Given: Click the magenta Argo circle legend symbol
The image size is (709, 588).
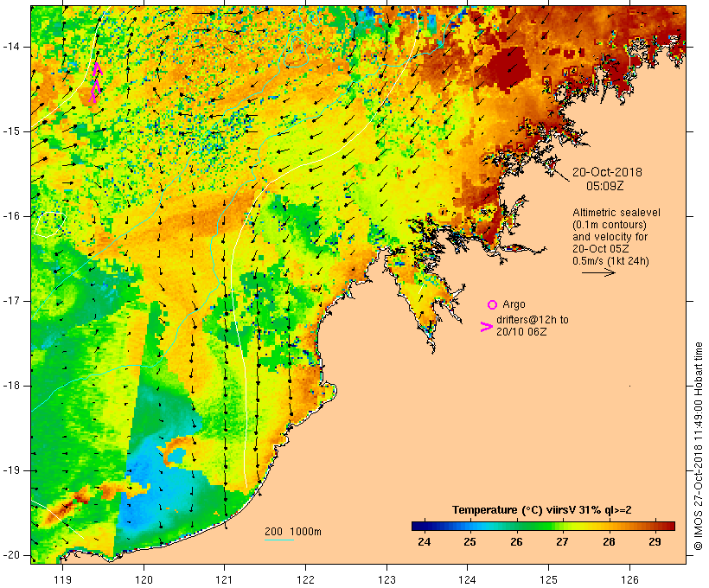Looking at the screenshot, I should (x=492, y=305).
